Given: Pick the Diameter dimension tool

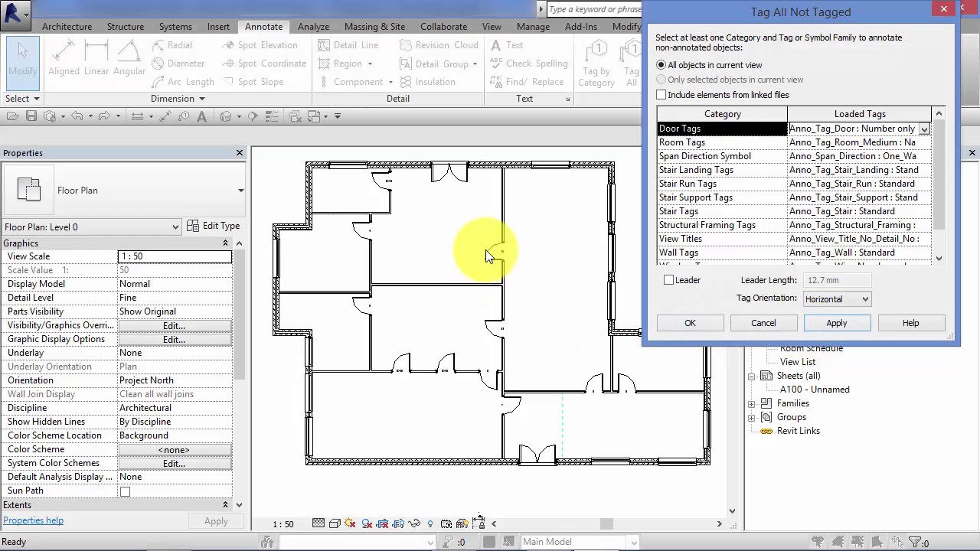Looking at the screenshot, I should click(178, 64).
